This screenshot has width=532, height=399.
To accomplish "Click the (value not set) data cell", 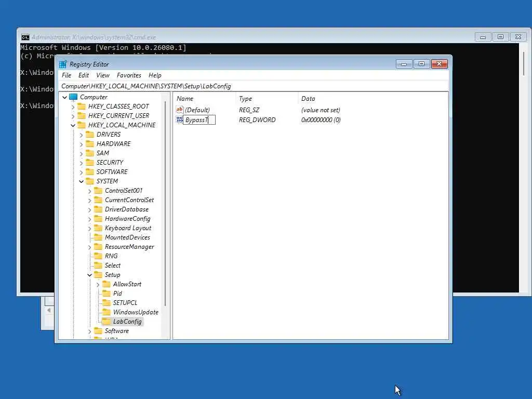I will tap(321, 110).
